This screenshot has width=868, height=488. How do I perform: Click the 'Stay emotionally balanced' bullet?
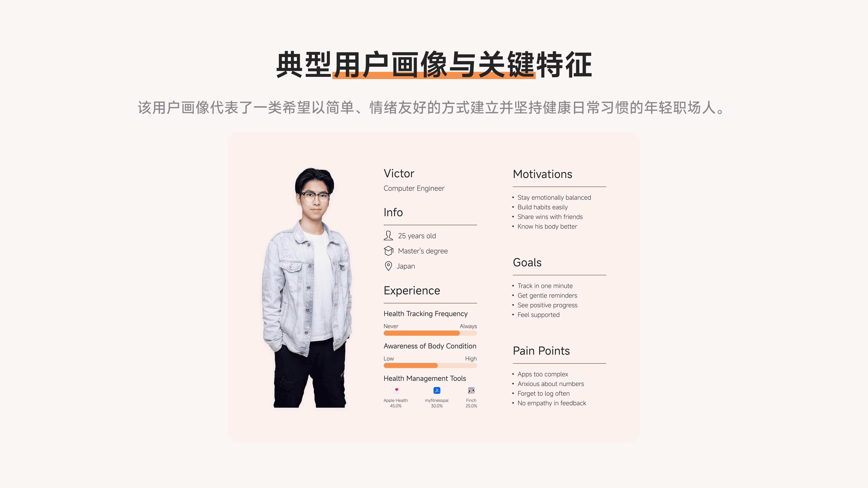[x=554, y=197]
